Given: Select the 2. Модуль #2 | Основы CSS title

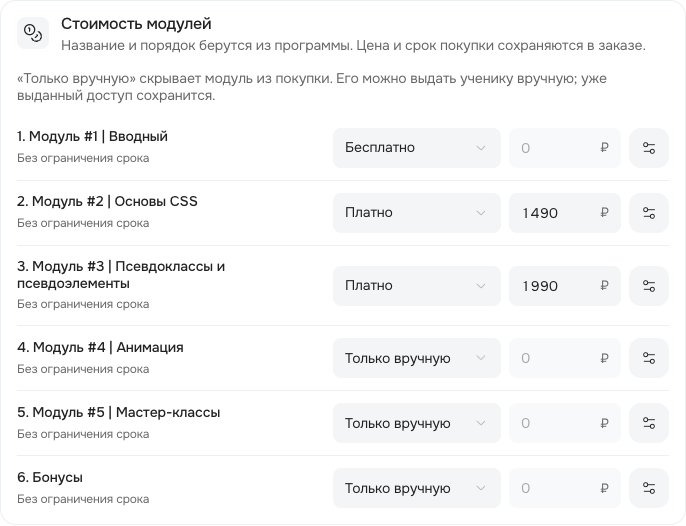Looking at the screenshot, I should 107,201.
